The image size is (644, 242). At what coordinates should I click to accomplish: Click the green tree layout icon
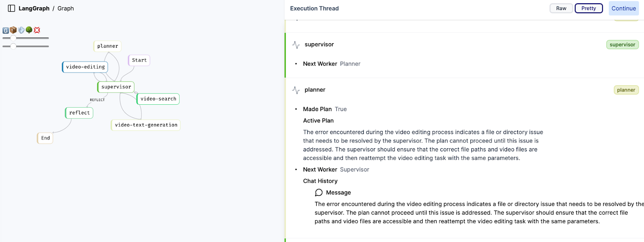29,30
